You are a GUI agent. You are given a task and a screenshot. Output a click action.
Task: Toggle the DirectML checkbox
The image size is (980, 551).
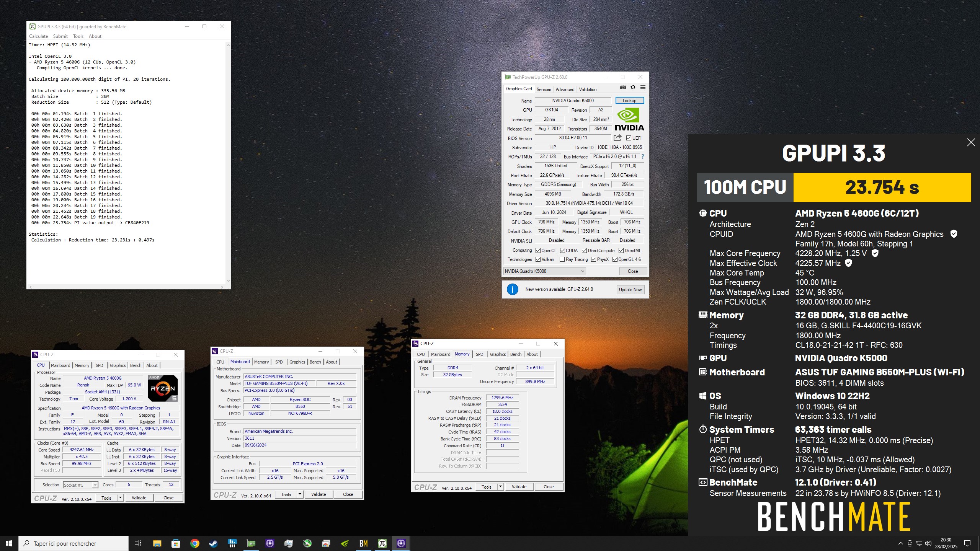[x=621, y=251]
